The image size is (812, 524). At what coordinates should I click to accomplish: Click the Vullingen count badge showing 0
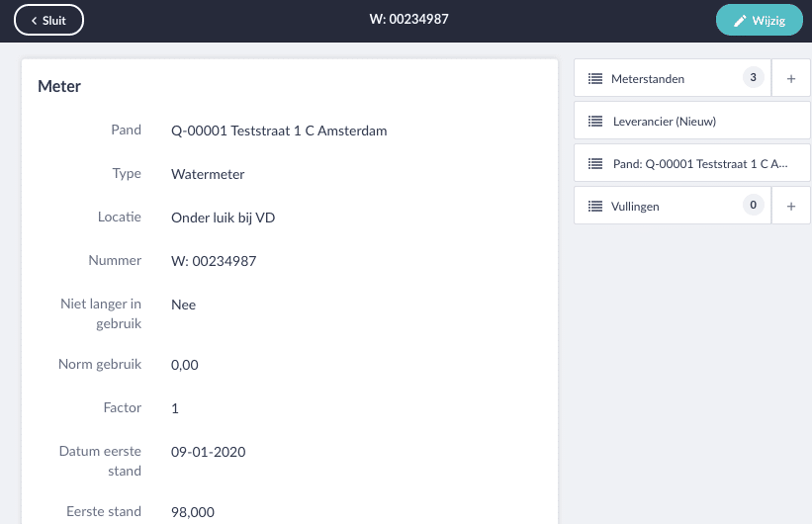753,205
